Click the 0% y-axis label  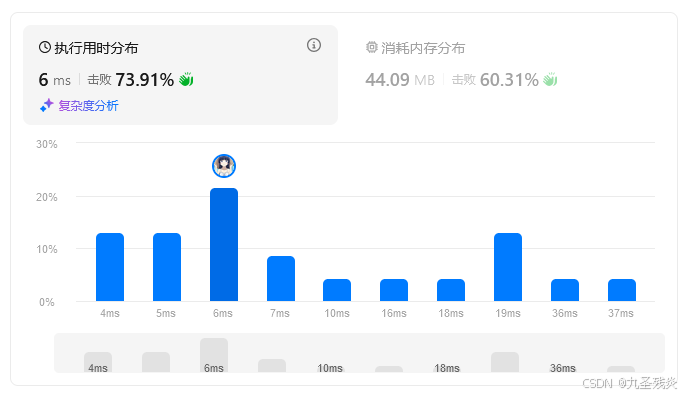(x=47, y=302)
